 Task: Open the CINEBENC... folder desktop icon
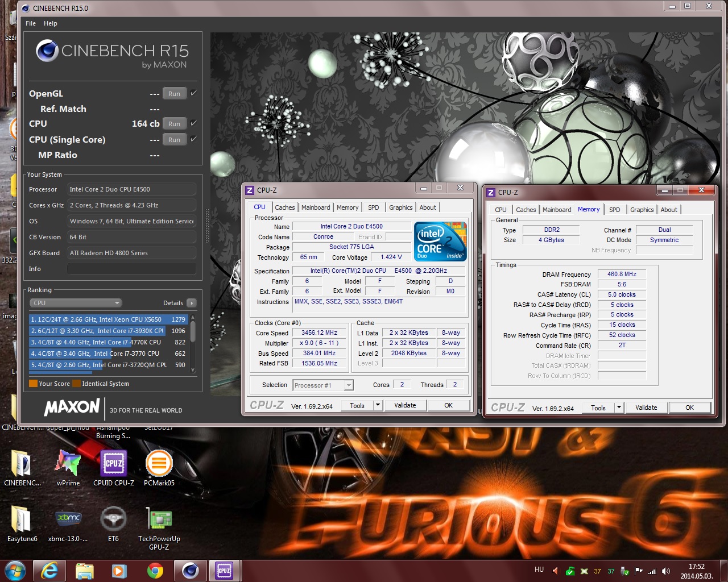click(23, 468)
